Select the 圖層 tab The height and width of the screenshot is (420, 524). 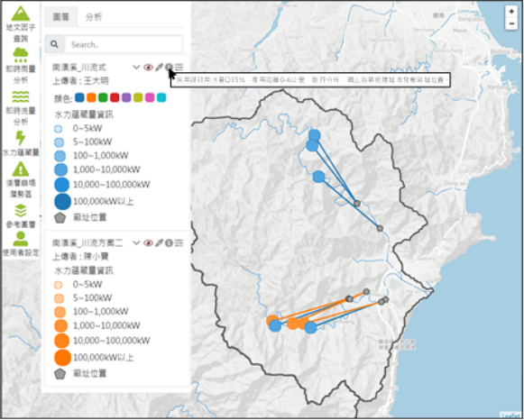60,17
